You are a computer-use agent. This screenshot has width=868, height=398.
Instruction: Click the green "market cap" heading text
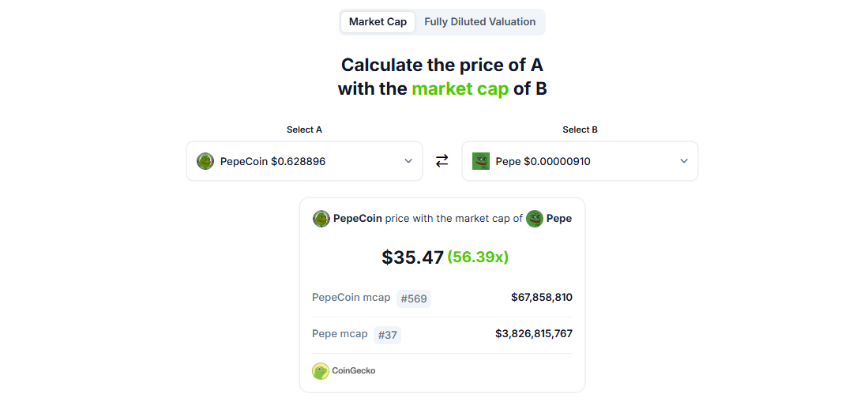(x=460, y=89)
